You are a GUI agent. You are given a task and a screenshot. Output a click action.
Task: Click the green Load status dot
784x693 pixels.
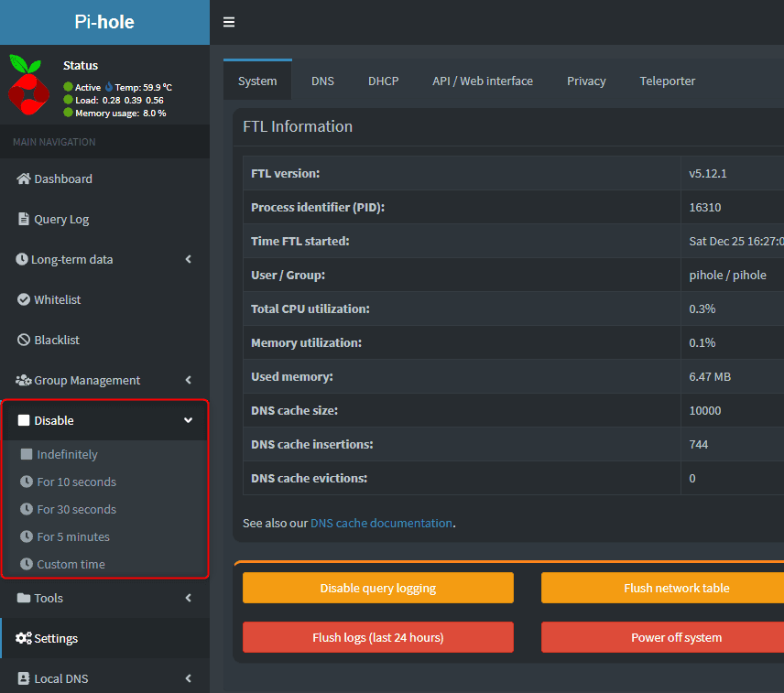[x=69, y=100]
